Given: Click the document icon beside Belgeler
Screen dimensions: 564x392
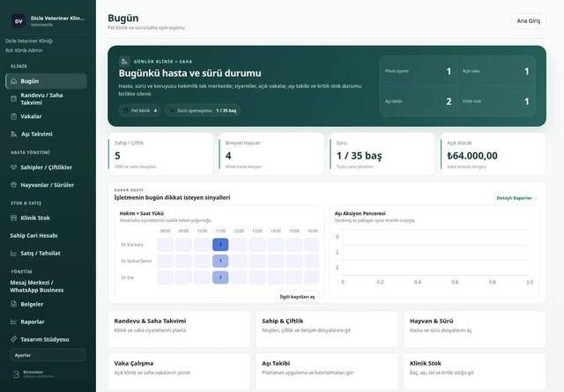Looking at the screenshot, I should point(14,304).
